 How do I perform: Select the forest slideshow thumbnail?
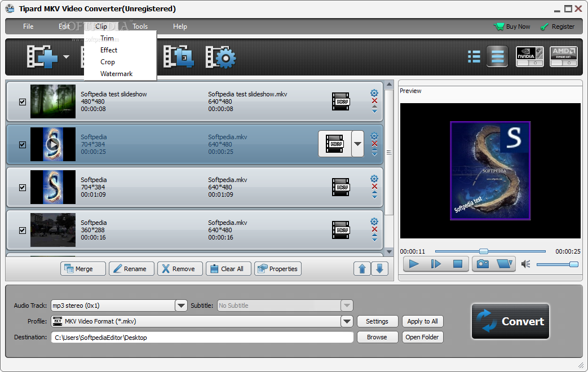[53, 101]
